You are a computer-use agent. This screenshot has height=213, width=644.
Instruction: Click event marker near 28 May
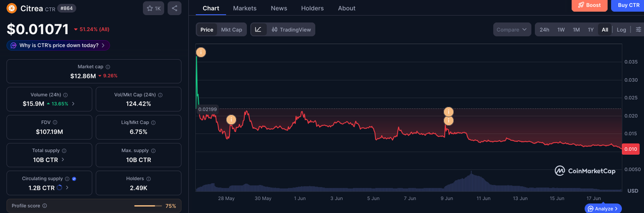[x=231, y=120]
